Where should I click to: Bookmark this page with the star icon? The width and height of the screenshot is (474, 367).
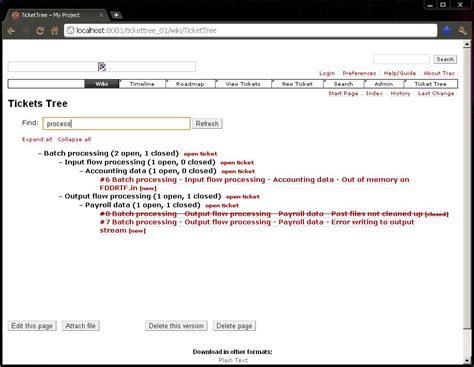pos(447,31)
